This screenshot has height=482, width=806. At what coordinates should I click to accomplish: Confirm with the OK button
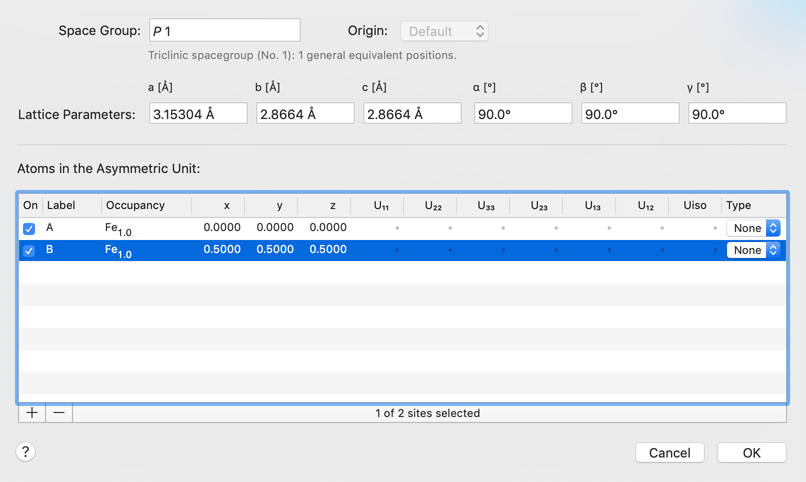coord(751,453)
